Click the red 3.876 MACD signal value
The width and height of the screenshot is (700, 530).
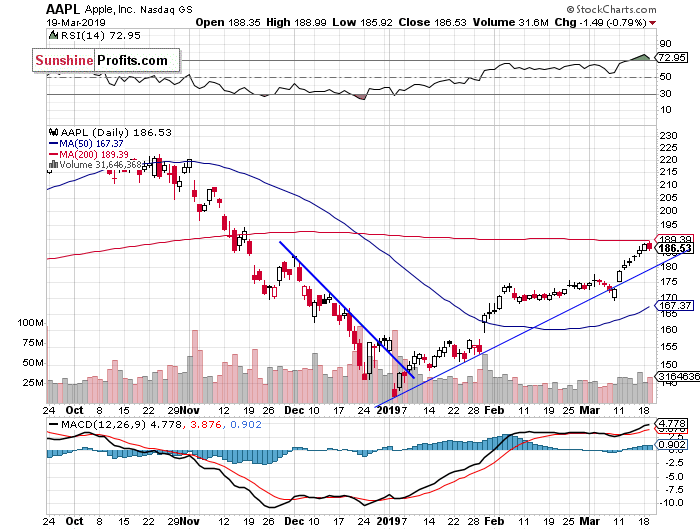205,424
